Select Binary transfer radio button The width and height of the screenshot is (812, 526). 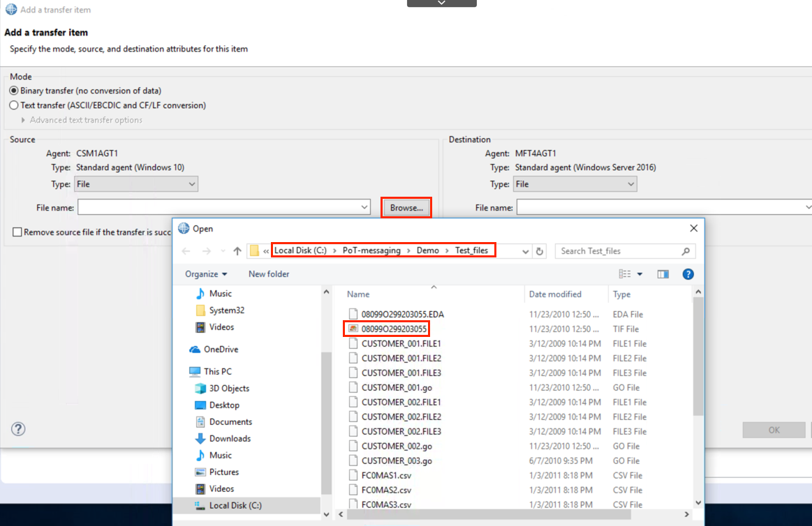click(14, 91)
